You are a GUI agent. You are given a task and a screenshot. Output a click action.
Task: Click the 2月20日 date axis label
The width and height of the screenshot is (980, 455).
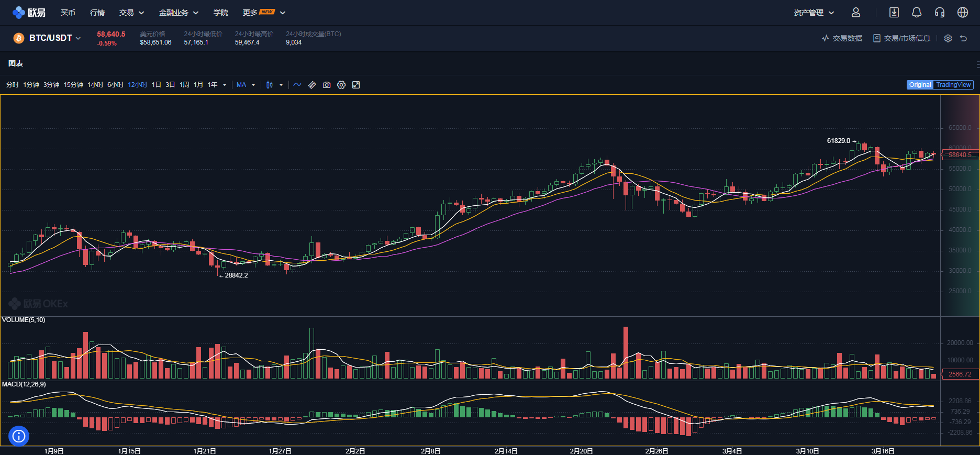581,451
